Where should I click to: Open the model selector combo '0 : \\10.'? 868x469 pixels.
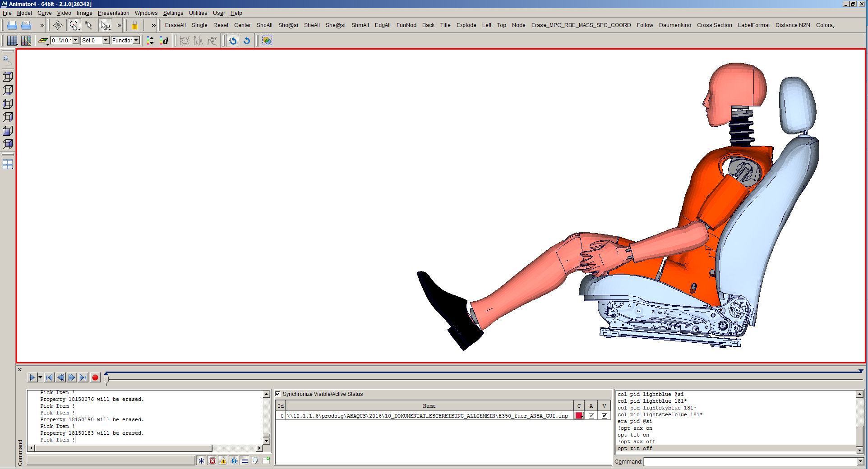point(65,41)
